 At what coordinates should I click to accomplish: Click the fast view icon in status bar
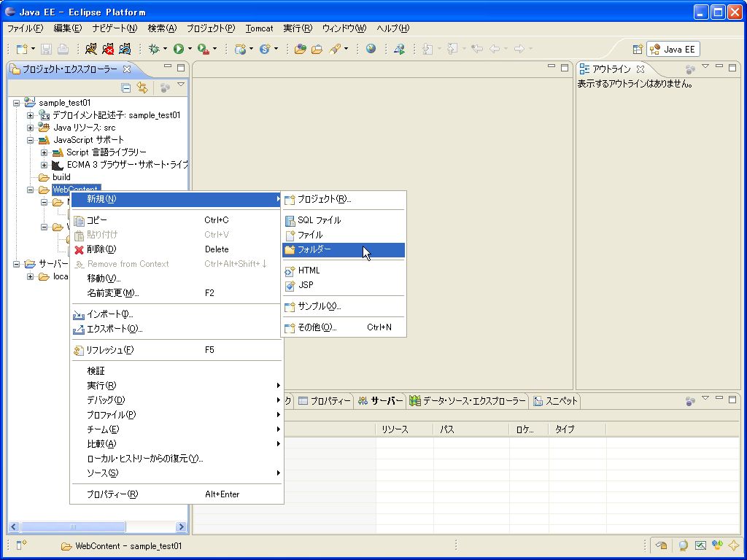(21, 545)
